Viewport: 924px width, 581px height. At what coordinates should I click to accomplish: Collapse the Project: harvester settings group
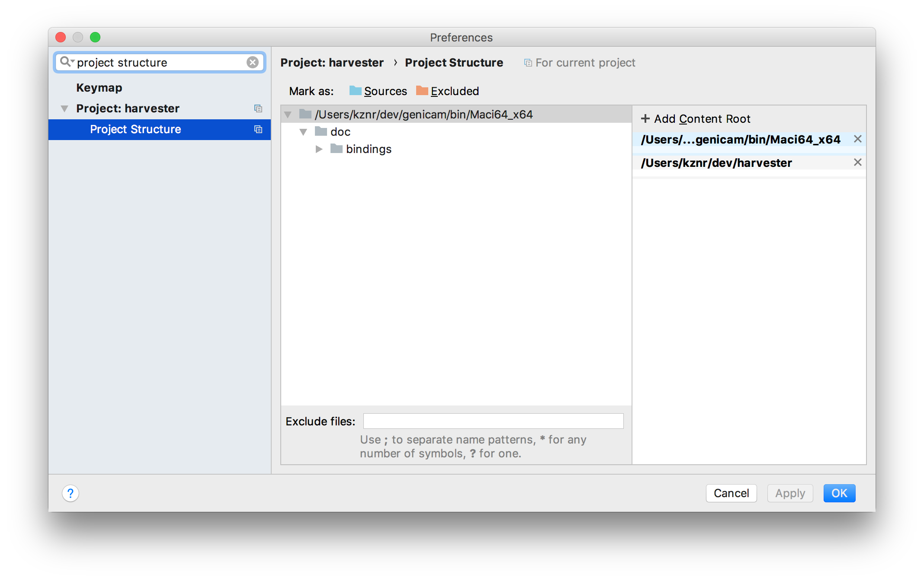click(64, 109)
